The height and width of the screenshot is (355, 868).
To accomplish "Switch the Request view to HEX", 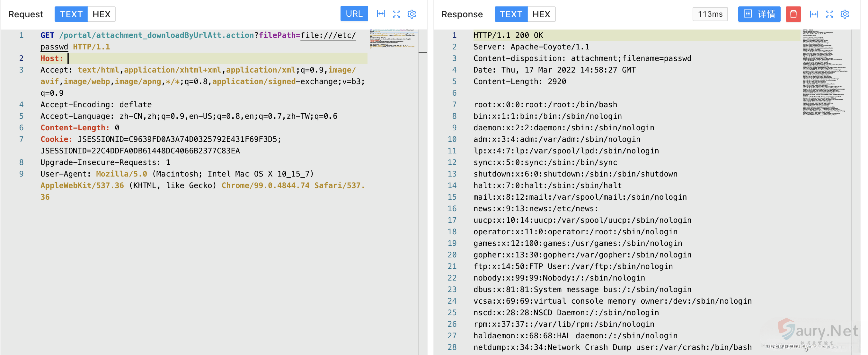I will [x=102, y=14].
